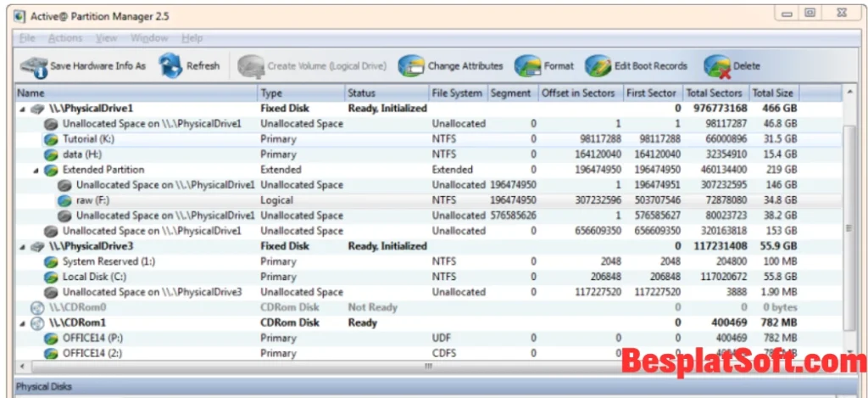The image size is (868, 398).
Task: Select the CDRom0 disc icon
Action: pos(37,308)
